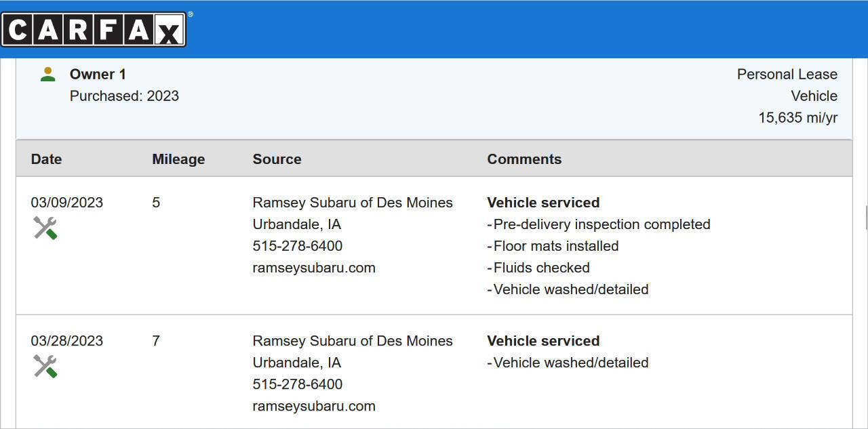868x429 pixels.
Task: Click Vehicle serviced heading in second record
Action: (x=543, y=341)
